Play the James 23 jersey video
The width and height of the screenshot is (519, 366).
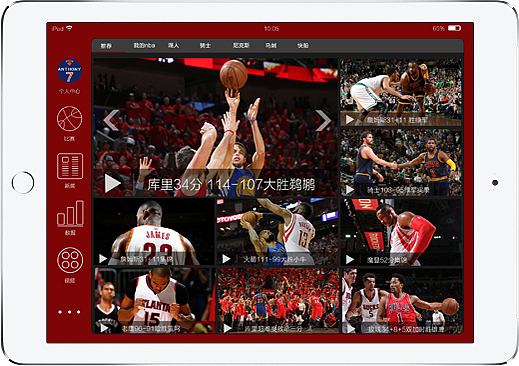click(103, 259)
